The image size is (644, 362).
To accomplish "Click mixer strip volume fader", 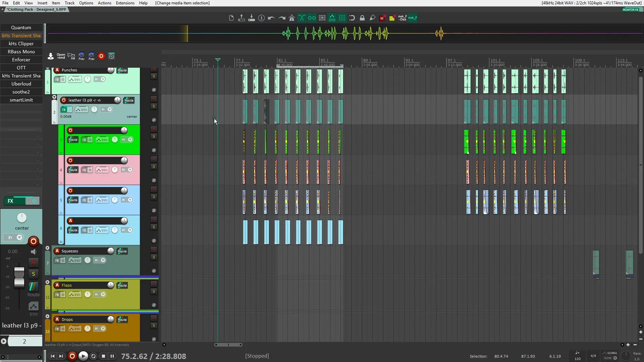I will tap(19, 277).
